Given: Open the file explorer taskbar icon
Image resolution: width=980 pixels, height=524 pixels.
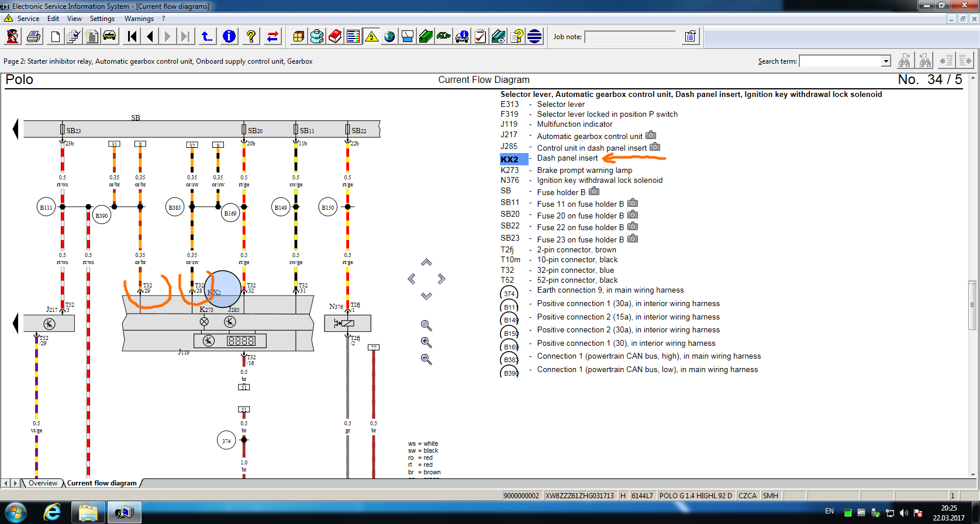Looking at the screenshot, I should pyautogui.click(x=88, y=513).
